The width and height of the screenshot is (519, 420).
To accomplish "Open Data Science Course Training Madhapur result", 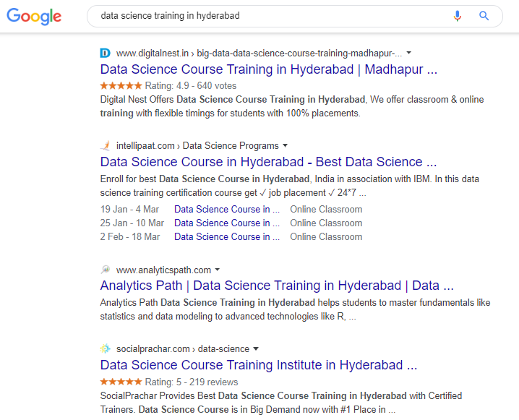I will [268, 69].
